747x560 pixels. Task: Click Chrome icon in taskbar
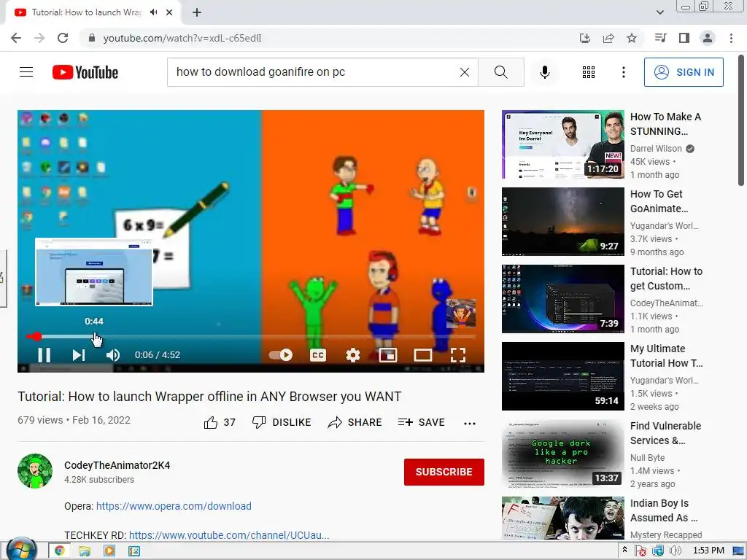[x=60, y=551]
